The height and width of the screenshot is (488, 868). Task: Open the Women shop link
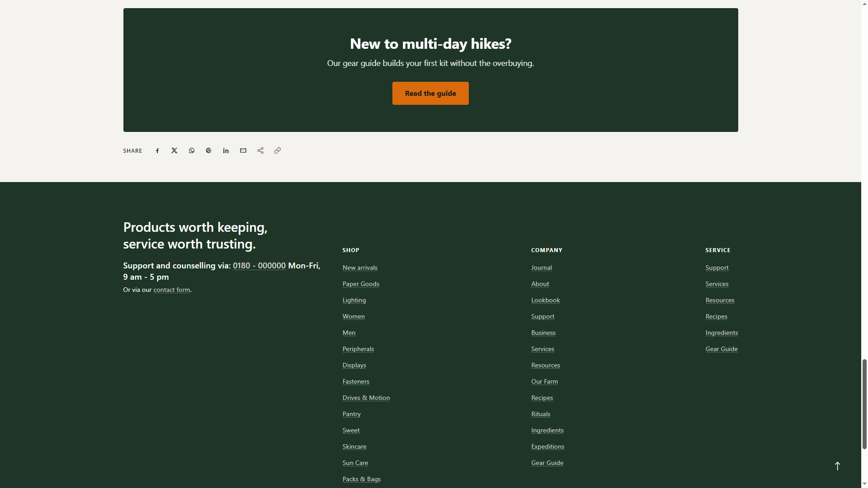[x=354, y=317]
